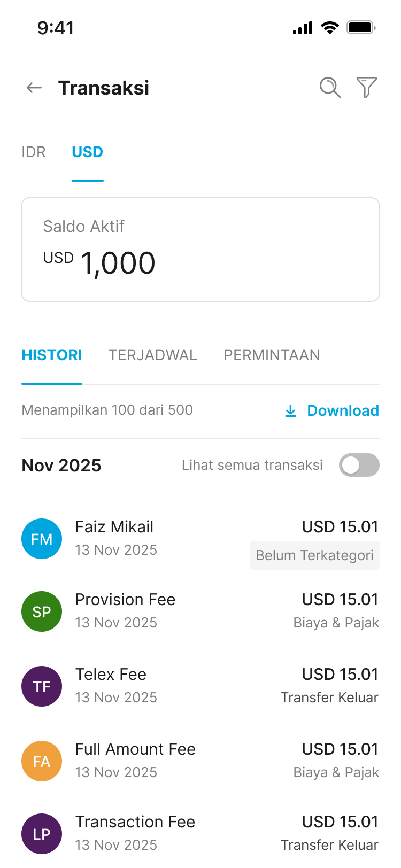Tap the green SP avatar icon

click(x=42, y=611)
